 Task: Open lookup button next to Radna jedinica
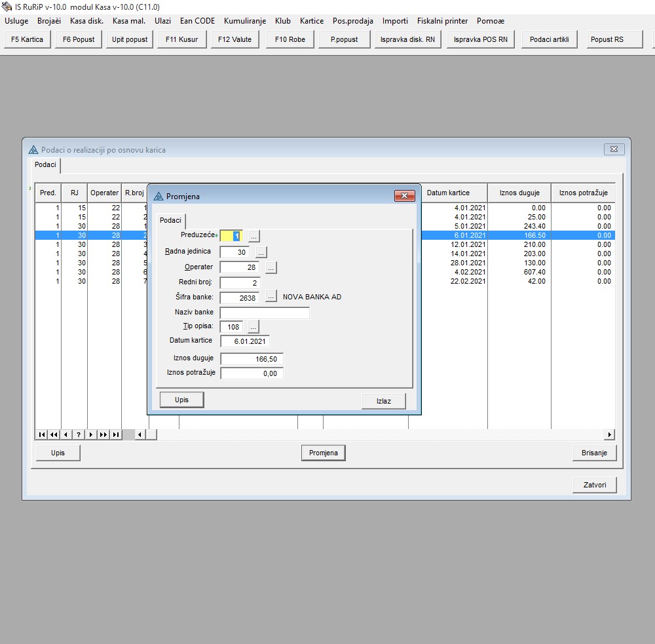[261, 252]
